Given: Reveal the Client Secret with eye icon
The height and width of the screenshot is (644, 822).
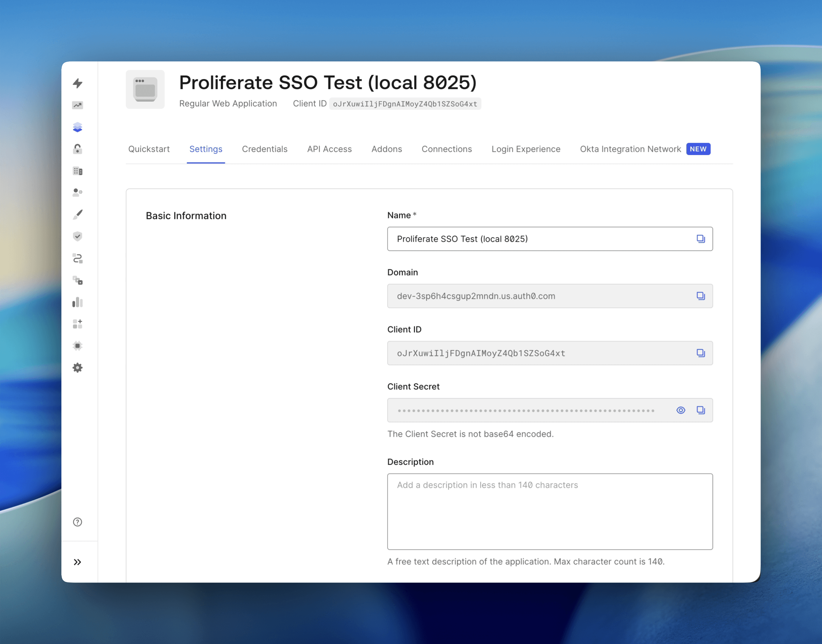Looking at the screenshot, I should point(681,410).
